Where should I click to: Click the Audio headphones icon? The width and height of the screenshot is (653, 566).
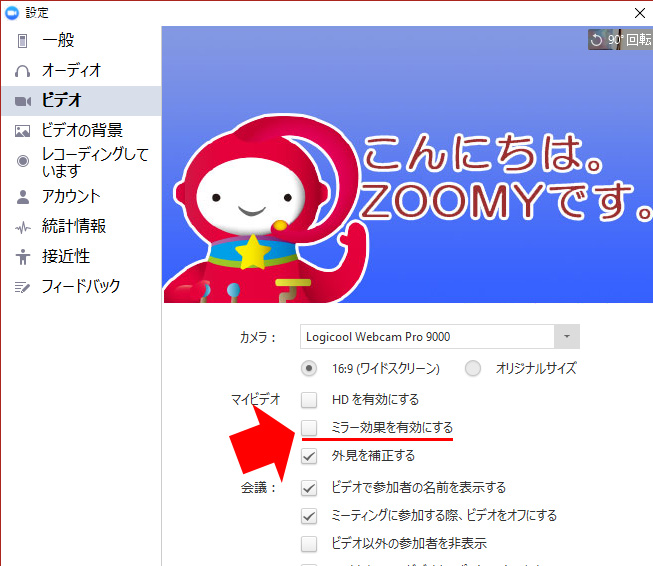pos(22,71)
